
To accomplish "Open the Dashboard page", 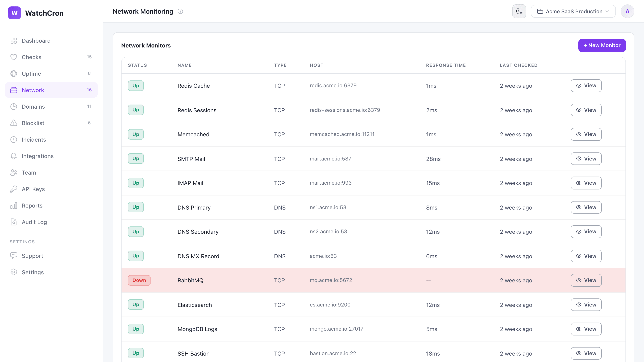I will (51, 41).
